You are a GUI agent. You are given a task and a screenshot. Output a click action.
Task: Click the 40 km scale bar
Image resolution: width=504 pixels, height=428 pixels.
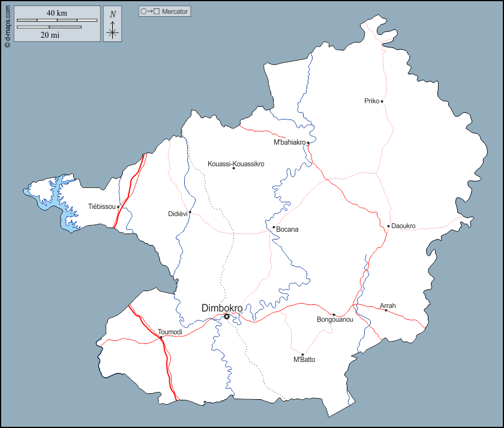click(57, 20)
